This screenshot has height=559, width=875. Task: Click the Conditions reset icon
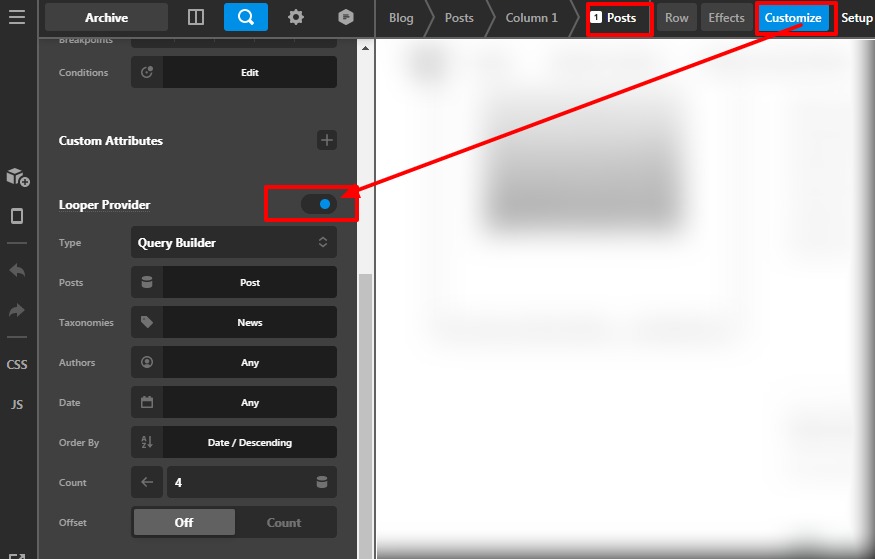pyautogui.click(x=147, y=72)
